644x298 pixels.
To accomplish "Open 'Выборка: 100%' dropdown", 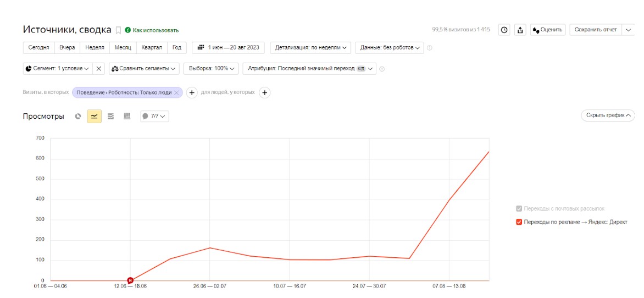I will 211,69.
